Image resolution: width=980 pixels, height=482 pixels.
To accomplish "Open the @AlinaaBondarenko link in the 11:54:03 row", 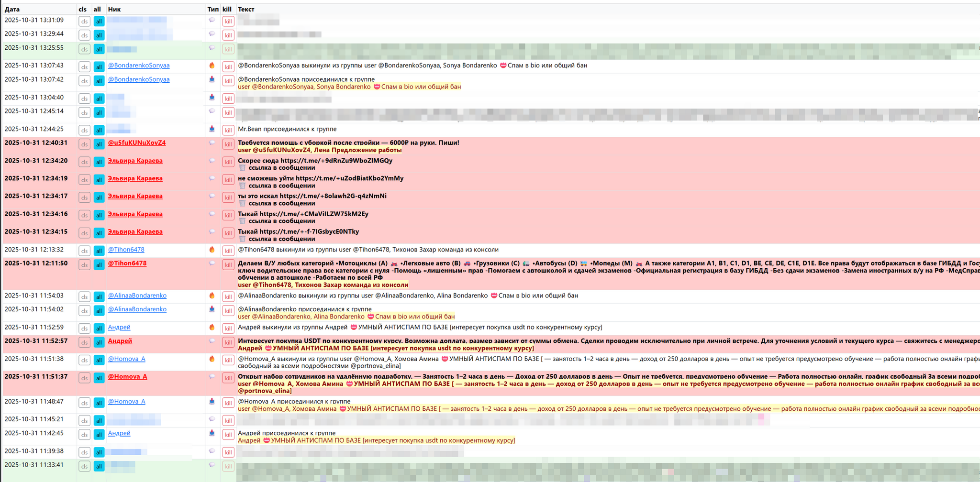I will point(137,296).
